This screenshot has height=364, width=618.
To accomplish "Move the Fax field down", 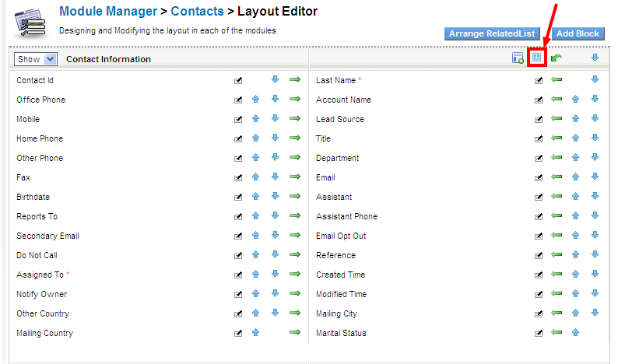I will pyautogui.click(x=274, y=177).
